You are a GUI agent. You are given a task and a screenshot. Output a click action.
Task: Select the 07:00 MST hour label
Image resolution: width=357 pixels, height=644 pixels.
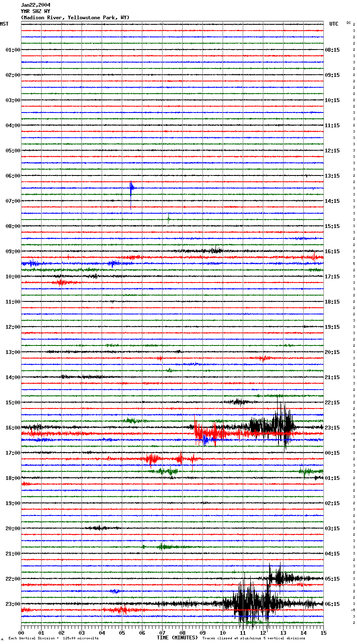[13, 201]
